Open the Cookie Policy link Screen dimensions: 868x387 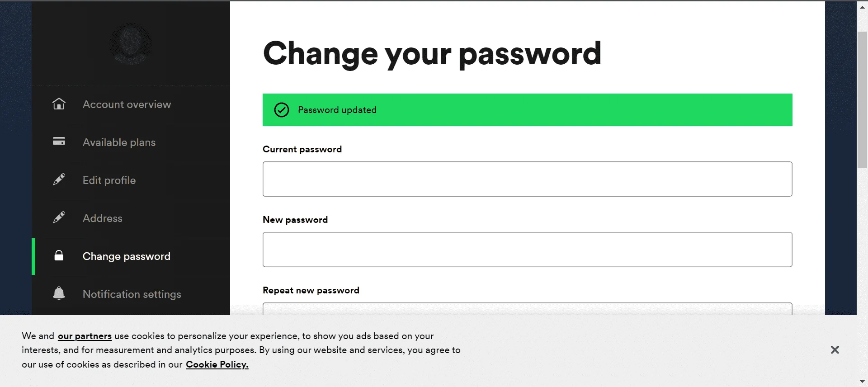[x=217, y=364]
